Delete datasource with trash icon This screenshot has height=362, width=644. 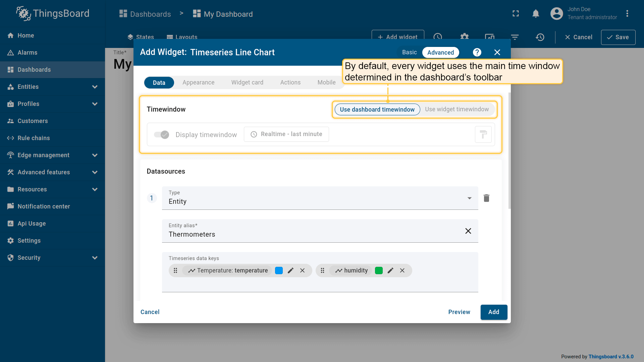coord(486,198)
